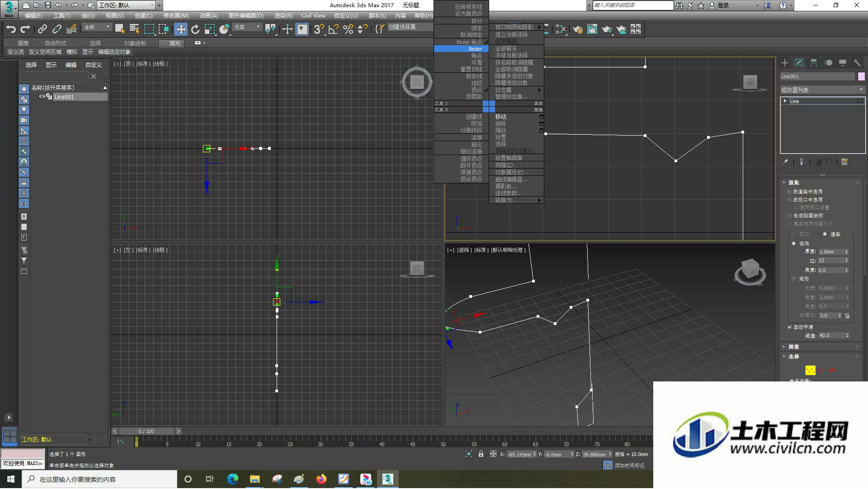Click the Undo icon in main toolbar
Viewport: 868px width, 489px height.
click(x=11, y=29)
